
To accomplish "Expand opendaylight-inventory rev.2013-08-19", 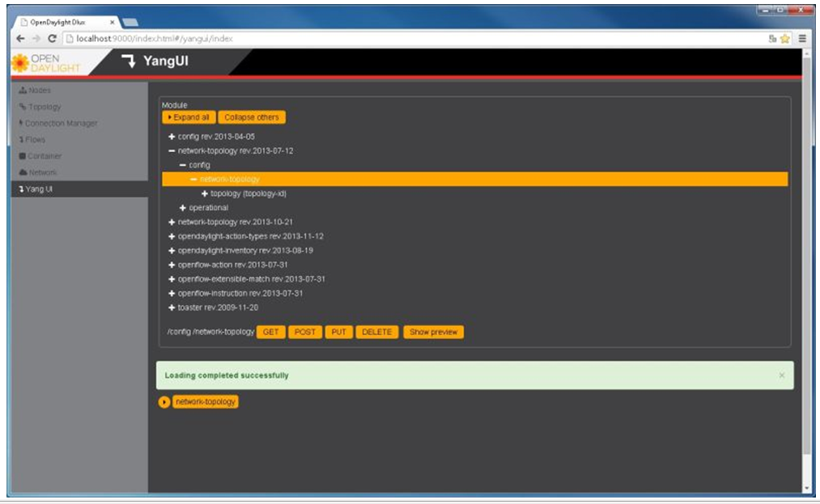I will tap(172, 251).
